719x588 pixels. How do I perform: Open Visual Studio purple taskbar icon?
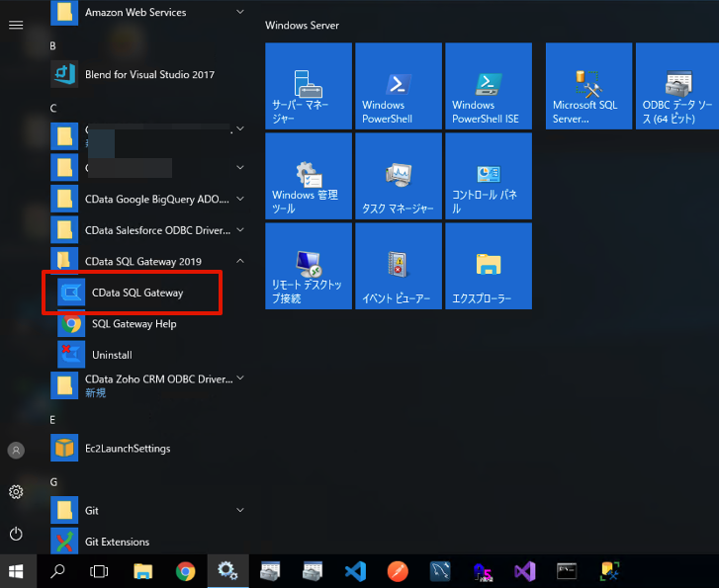tap(525, 571)
